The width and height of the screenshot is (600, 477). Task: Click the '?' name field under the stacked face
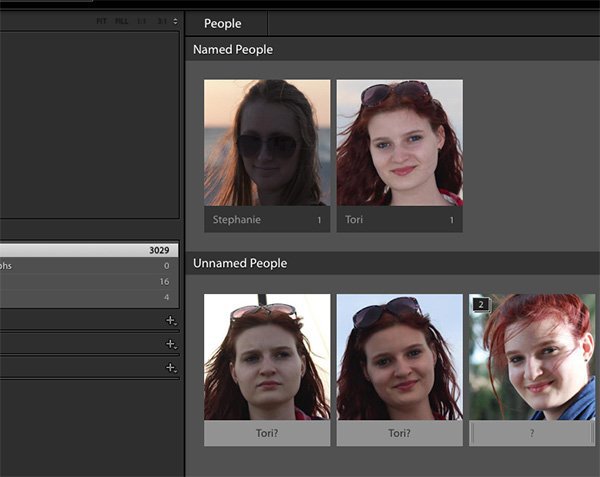click(x=532, y=434)
